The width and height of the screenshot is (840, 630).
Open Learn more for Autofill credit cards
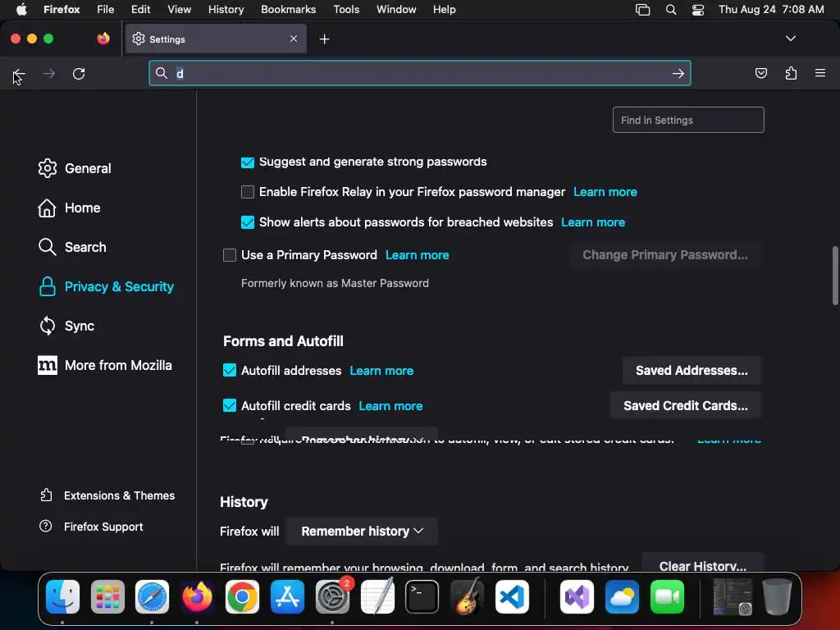(390, 406)
